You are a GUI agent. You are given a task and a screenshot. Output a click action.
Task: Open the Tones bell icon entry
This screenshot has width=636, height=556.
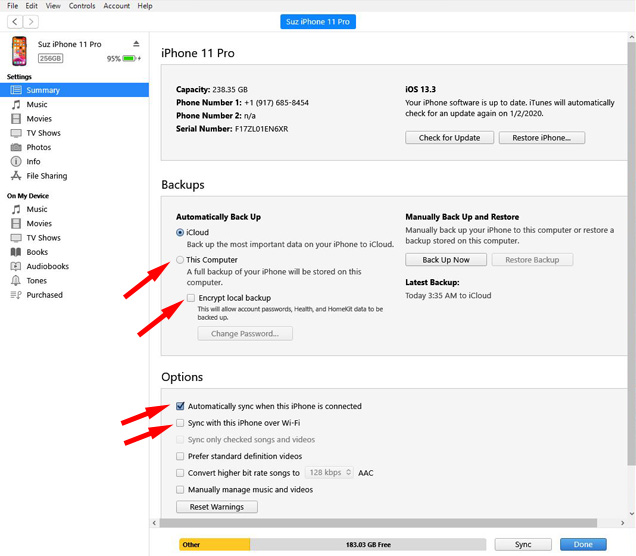[x=16, y=281]
